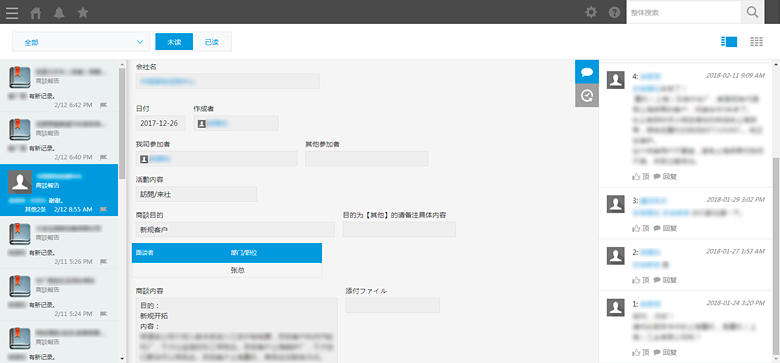This screenshot has width=780, height=363.
Task: Open the notifications bell
Action: 59,13
